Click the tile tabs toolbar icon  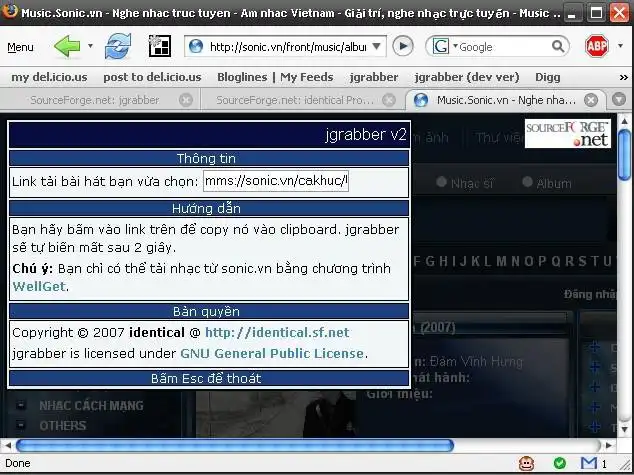(160, 46)
